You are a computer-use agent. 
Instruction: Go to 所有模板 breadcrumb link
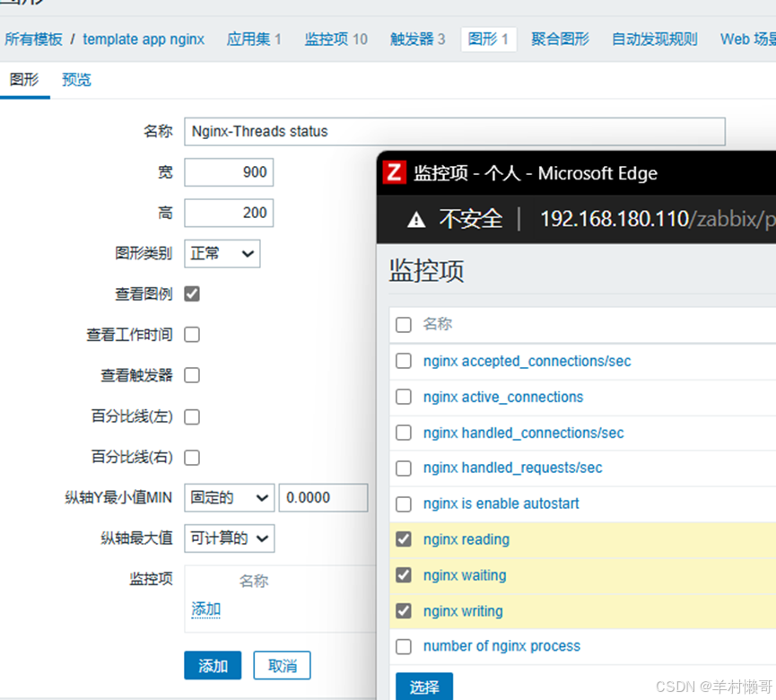coord(34,39)
